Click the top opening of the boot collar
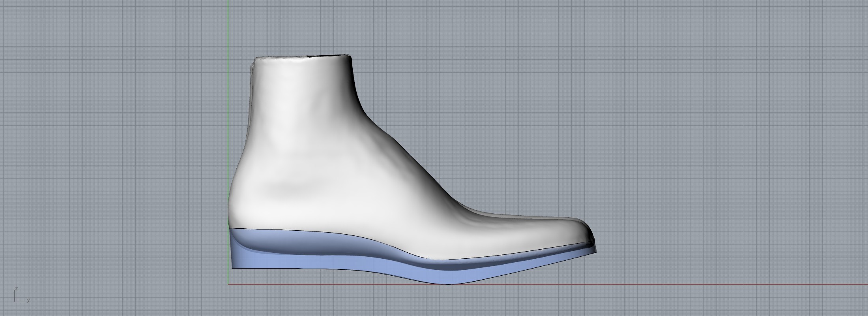 302,58
